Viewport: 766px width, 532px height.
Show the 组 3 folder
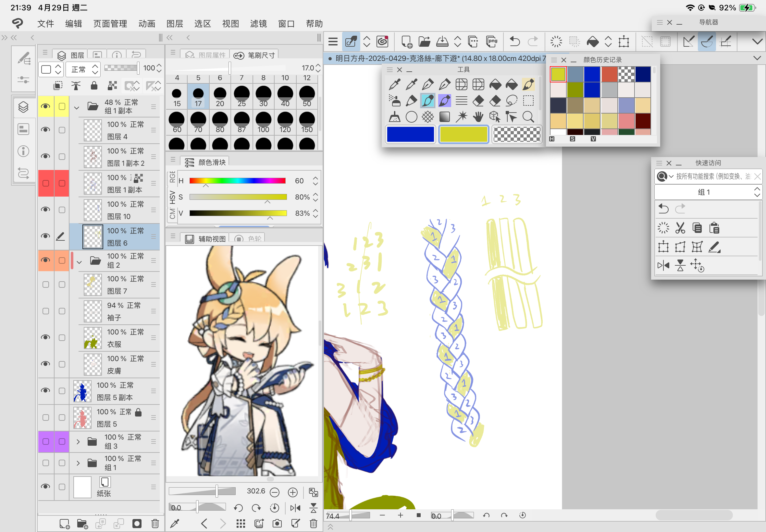46,441
